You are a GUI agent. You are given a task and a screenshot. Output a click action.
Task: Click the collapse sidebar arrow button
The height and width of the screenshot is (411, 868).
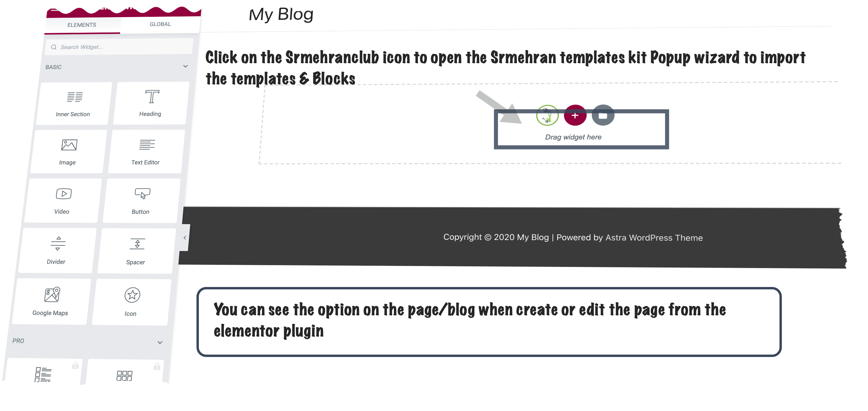pos(185,238)
